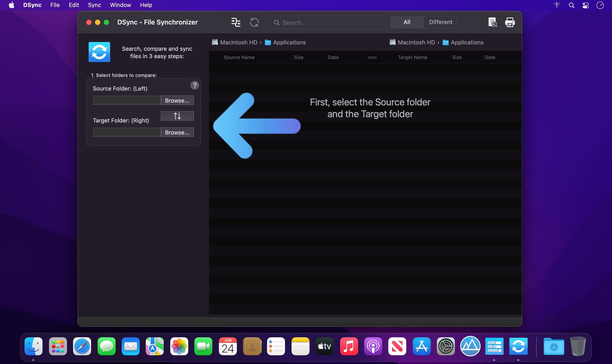This screenshot has height=364, width=612.
Task: Open Spotlight search from the menu bar
Action: (571, 5)
